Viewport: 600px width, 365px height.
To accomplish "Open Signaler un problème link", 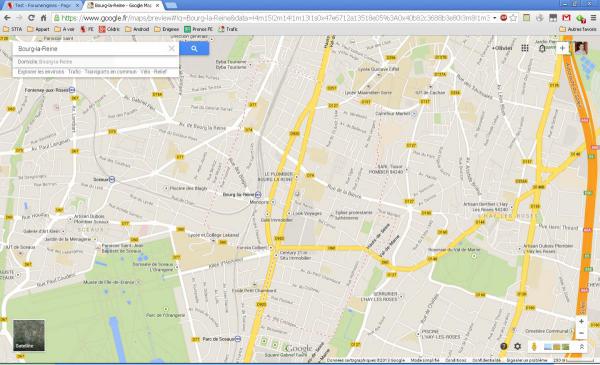I will (527, 360).
